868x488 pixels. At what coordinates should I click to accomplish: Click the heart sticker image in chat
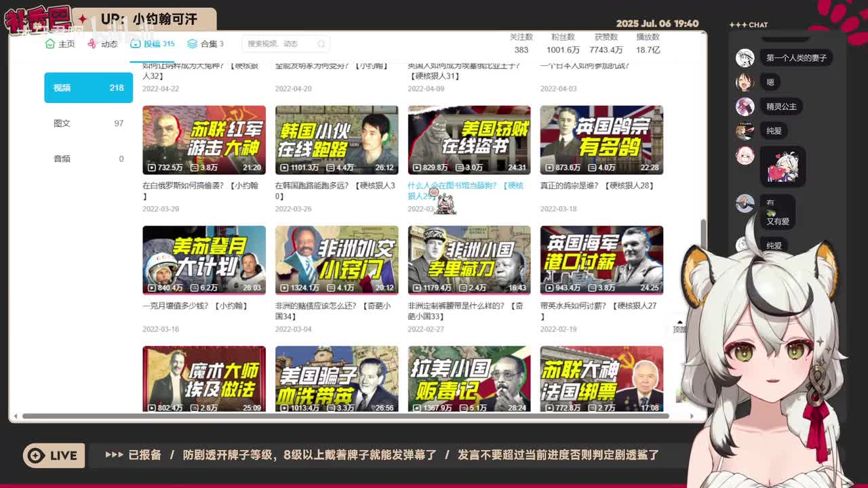click(783, 167)
